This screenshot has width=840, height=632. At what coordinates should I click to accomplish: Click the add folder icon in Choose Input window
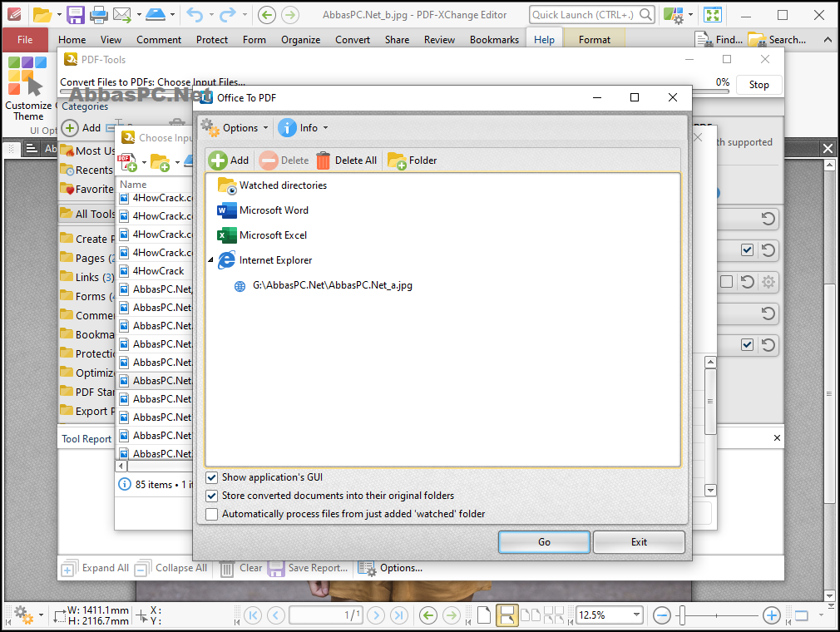click(x=161, y=162)
